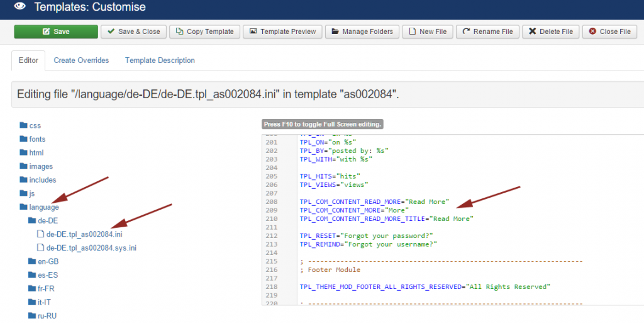644x323 pixels.
Task: Expand the ru-RU folder
Action: pos(42,315)
